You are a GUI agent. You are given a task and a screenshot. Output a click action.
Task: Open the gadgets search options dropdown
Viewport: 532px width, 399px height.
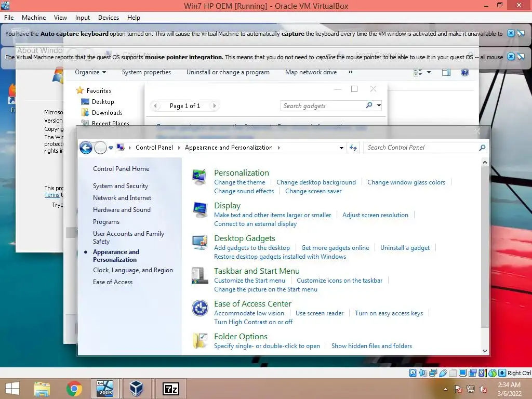[379, 105]
